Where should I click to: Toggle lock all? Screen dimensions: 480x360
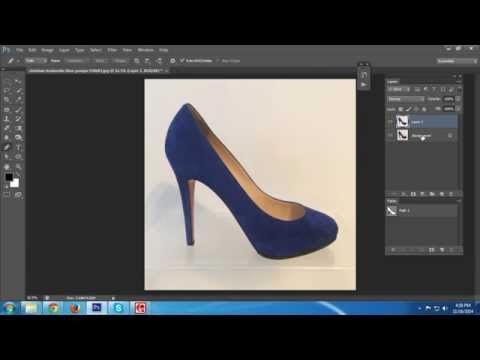(424, 109)
